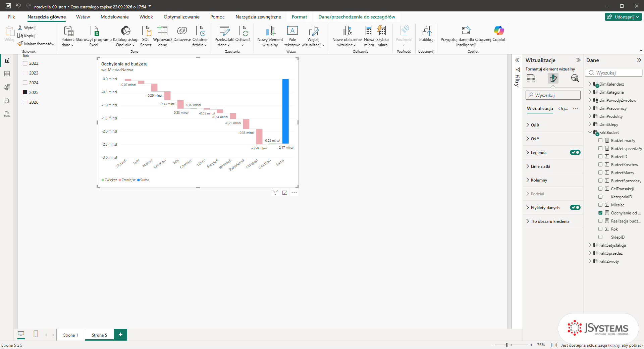This screenshot has width=644, height=349.
Task: Switch to table data view in left sidebar
Action: (7, 74)
